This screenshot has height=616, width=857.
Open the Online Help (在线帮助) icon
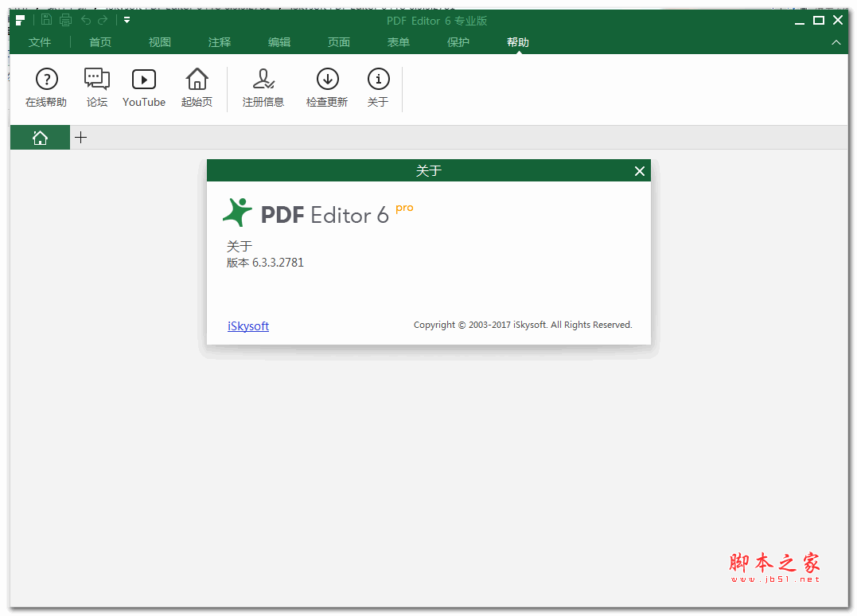(46, 88)
